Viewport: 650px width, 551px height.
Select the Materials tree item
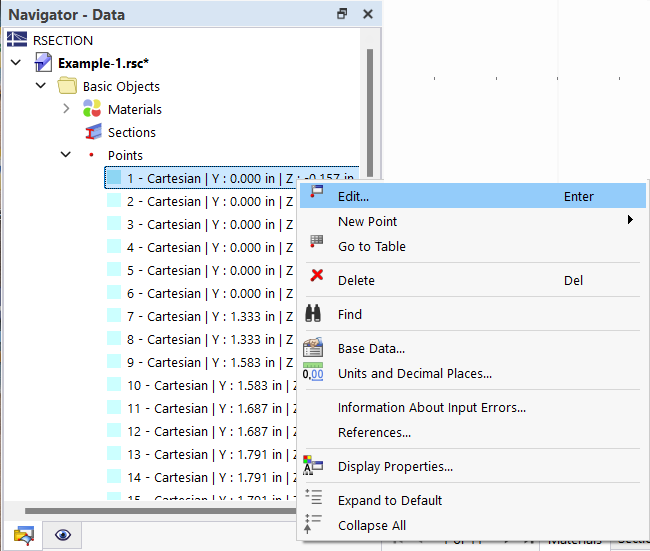[135, 109]
